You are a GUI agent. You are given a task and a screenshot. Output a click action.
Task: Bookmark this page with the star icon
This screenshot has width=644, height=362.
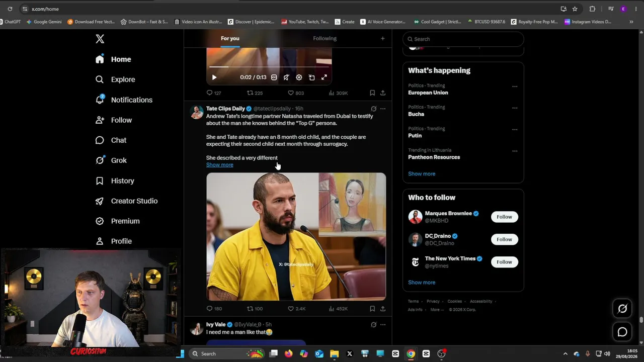click(x=575, y=9)
